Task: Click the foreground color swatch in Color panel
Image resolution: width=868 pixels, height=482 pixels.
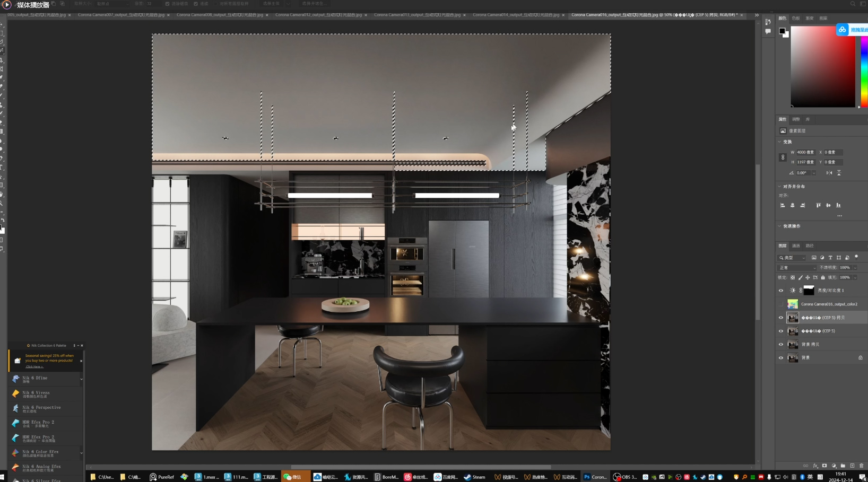Action: pyautogui.click(x=782, y=31)
